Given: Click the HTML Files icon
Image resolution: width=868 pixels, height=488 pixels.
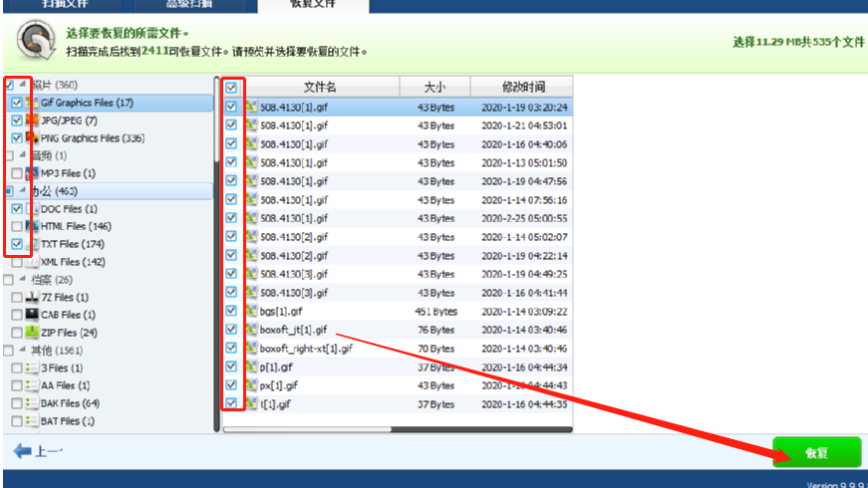Looking at the screenshot, I should click(32, 226).
